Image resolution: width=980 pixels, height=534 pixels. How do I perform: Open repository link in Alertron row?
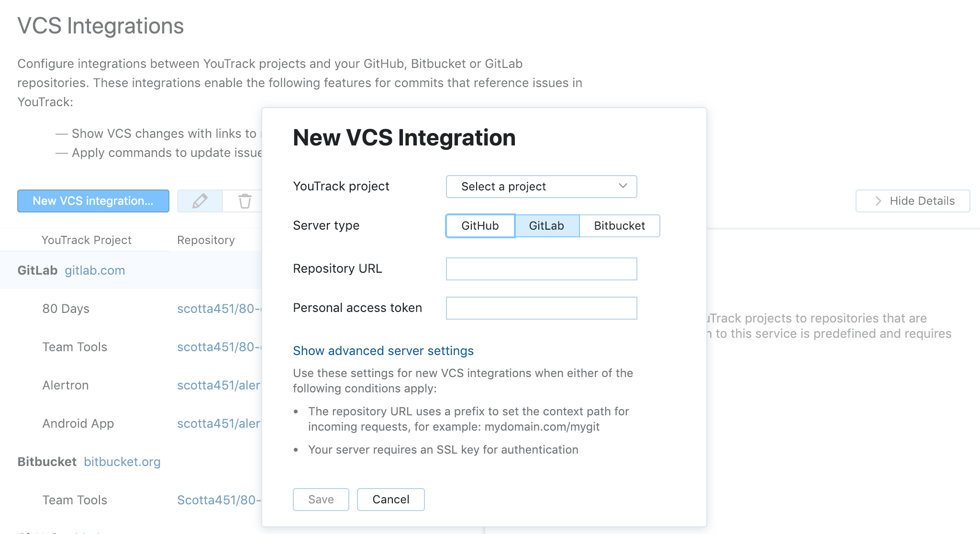219,385
